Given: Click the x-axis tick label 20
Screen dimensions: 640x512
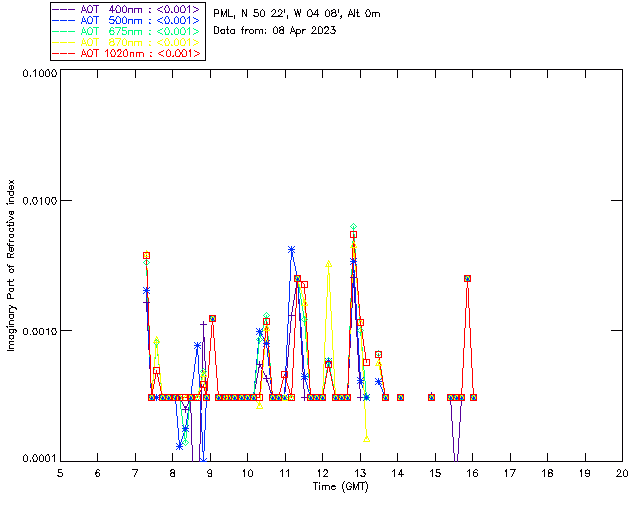Looking at the screenshot, I should (622, 473).
